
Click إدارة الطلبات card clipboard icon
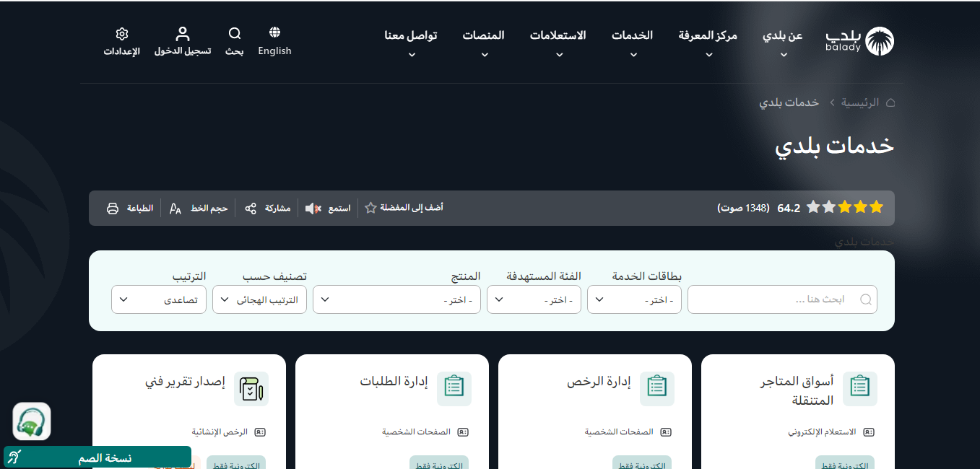coord(454,389)
